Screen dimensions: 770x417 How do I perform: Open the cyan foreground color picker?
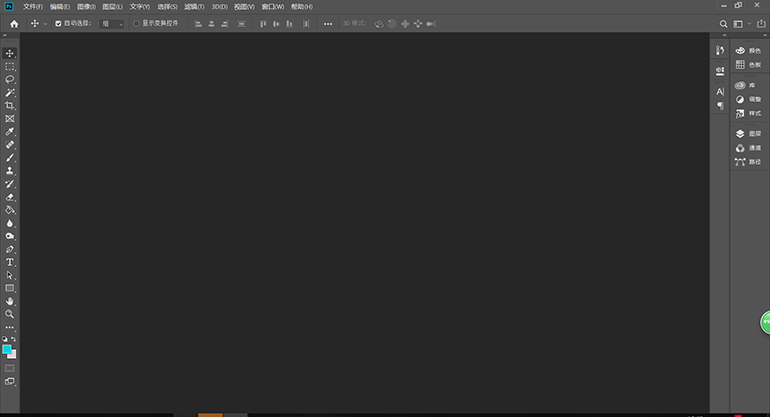pos(6,349)
